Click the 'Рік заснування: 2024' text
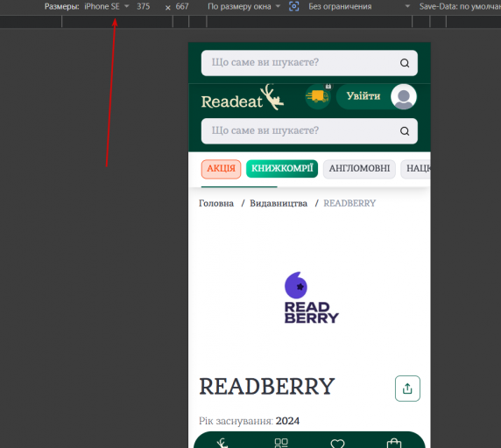The height and width of the screenshot is (448, 501). pos(249,421)
